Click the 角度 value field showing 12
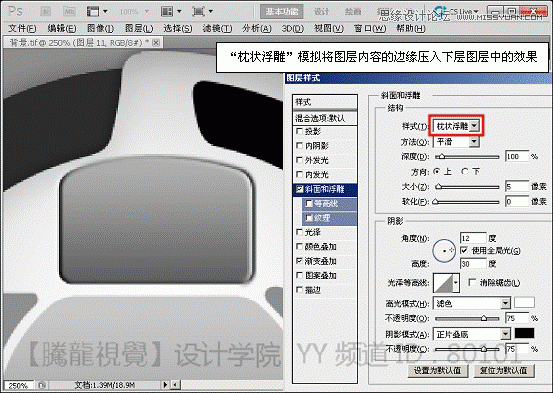Screen dimensions: 553x393 pos(473,238)
